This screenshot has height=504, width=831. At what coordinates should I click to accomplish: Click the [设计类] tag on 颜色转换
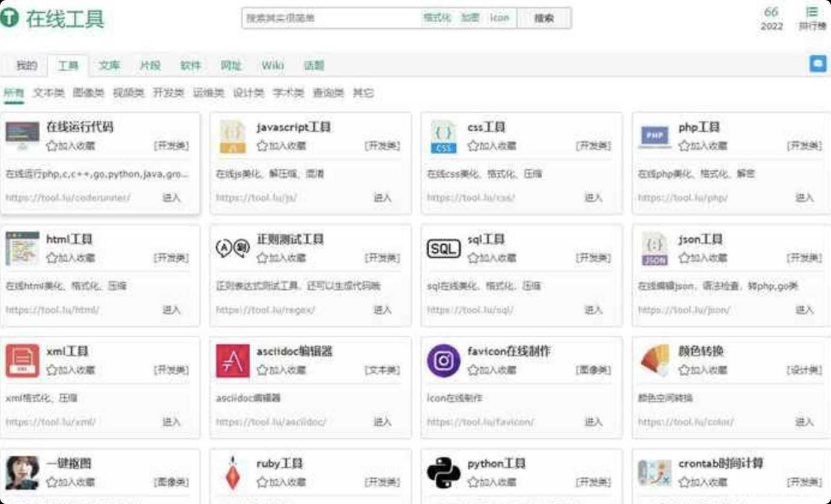[x=804, y=370]
